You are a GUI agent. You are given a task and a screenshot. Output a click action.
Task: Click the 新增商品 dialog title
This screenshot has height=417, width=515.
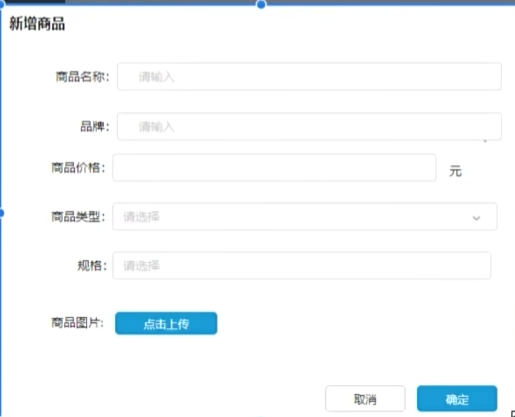pos(37,24)
